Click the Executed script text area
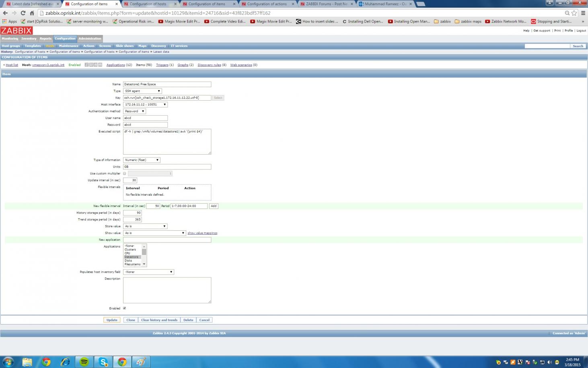Image resolution: width=588 pixels, height=368 pixels. [x=167, y=141]
